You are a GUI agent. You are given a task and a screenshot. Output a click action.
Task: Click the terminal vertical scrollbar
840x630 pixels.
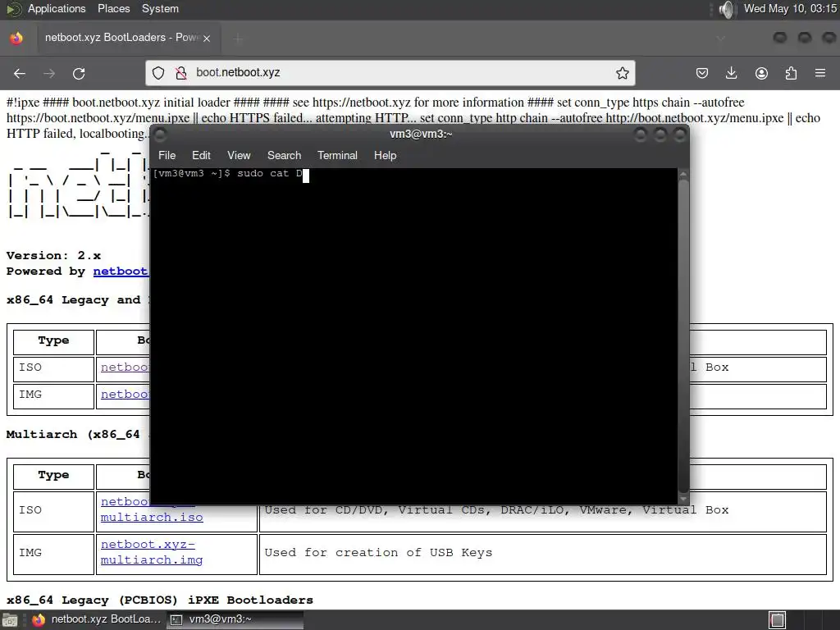[x=683, y=336]
